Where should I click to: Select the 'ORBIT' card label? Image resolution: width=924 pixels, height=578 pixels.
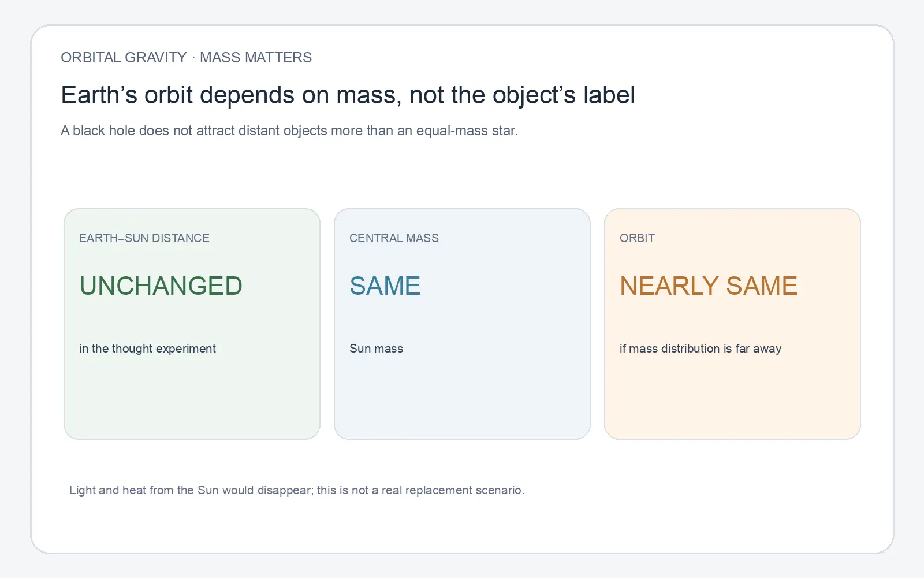tap(637, 238)
